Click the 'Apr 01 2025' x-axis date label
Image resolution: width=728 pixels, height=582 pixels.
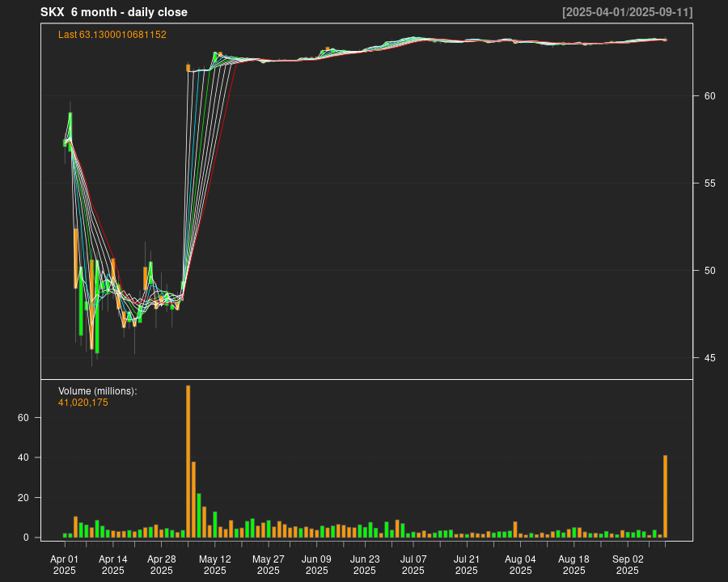coord(65,564)
